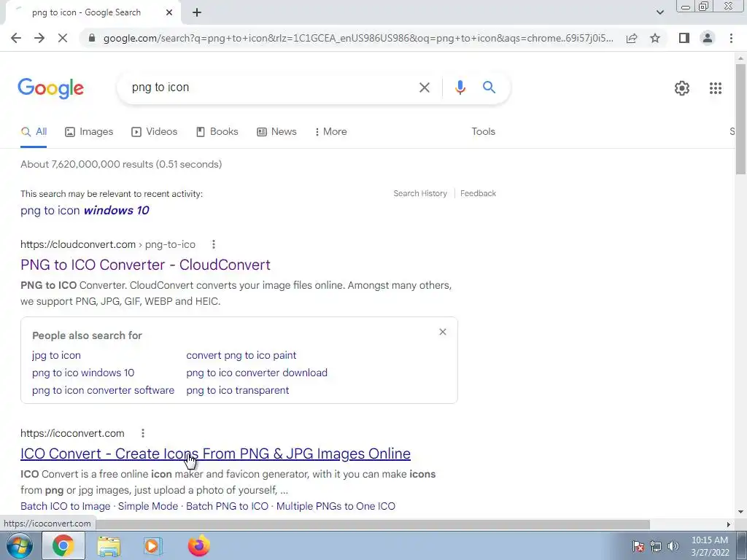This screenshot has height=560, width=747.
Task: Open 'Multiple PNGs to One ICO' sitelink
Action: pos(336,506)
